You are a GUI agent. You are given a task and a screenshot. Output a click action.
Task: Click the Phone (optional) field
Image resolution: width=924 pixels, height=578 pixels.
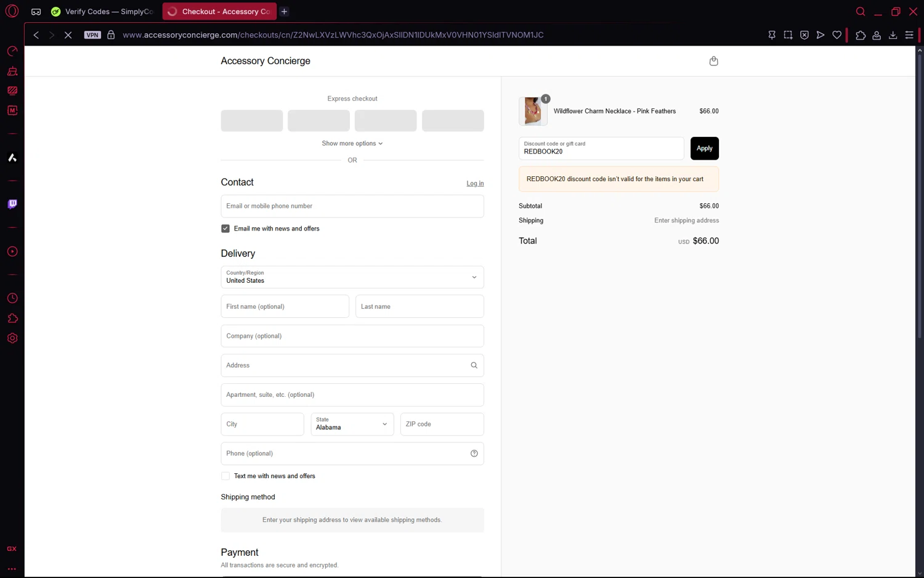point(352,454)
